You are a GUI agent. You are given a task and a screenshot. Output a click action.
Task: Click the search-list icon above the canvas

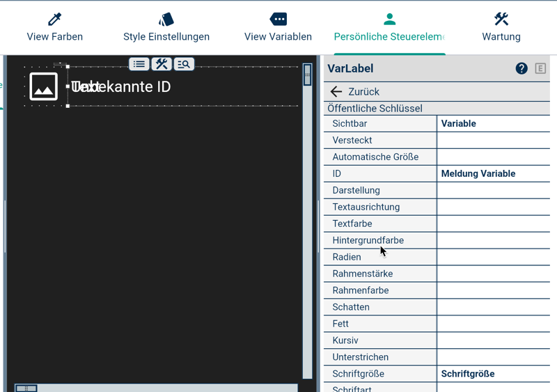184,64
